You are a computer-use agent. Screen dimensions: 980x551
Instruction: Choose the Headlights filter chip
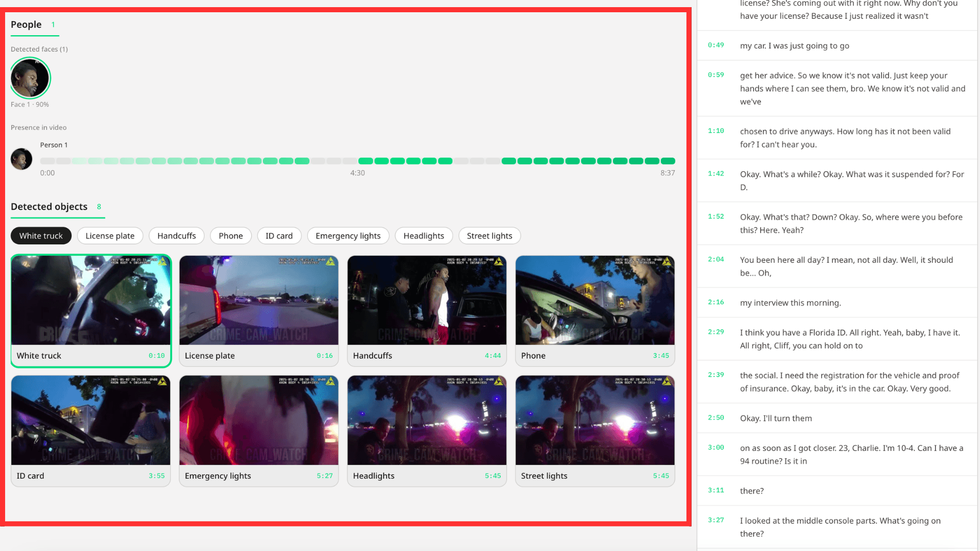(424, 236)
